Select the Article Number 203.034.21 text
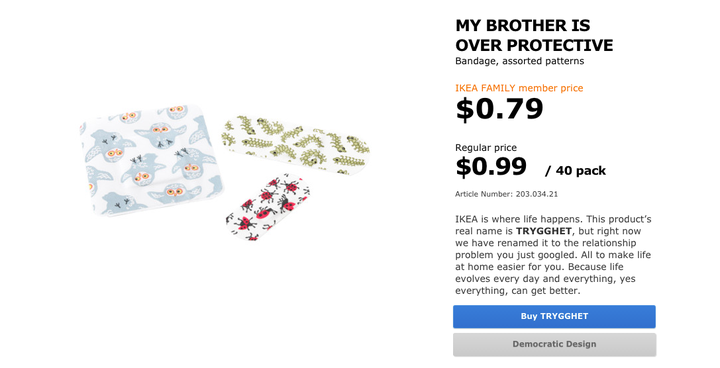The image size is (720, 368). click(x=506, y=194)
